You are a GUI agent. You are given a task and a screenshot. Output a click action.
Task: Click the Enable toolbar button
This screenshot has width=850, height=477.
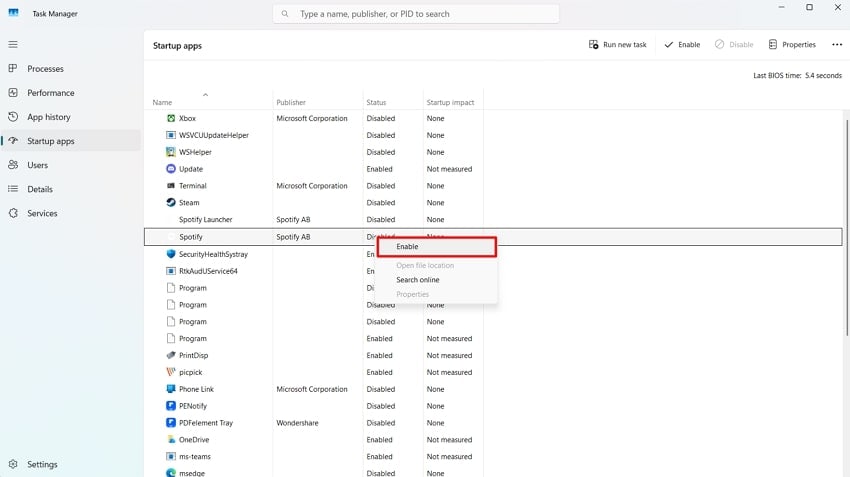(x=682, y=44)
